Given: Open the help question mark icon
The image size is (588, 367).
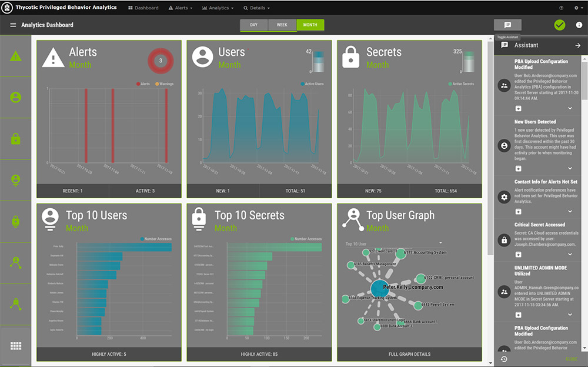Looking at the screenshot, I should [562, 8].
